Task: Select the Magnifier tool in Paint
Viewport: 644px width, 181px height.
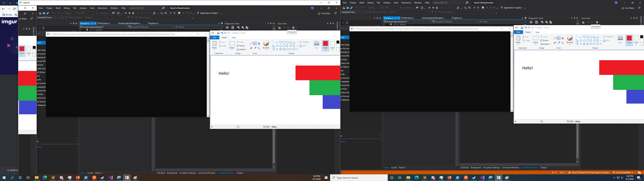Action: tap(259, 48)
